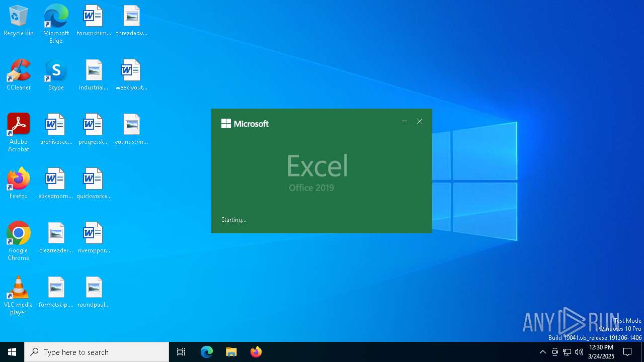
Task: Open the Google Chrome desktop shortcut
Action: [19, 241]
